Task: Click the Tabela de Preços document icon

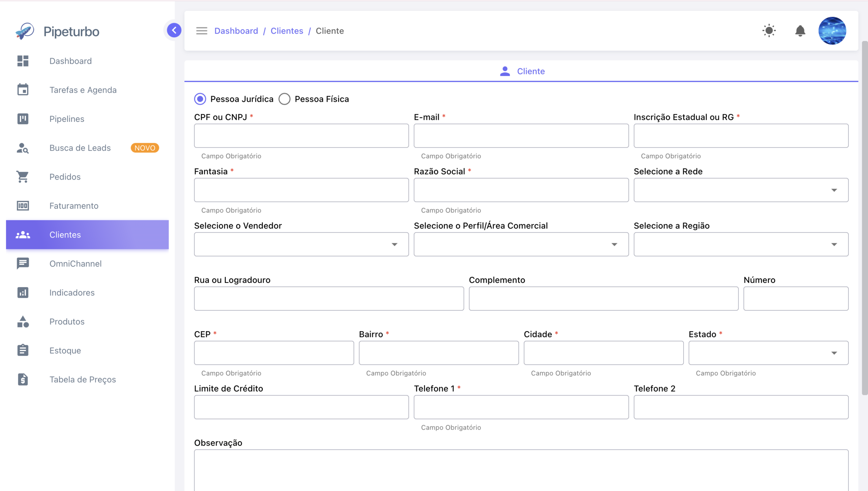Action: [23, 379]
